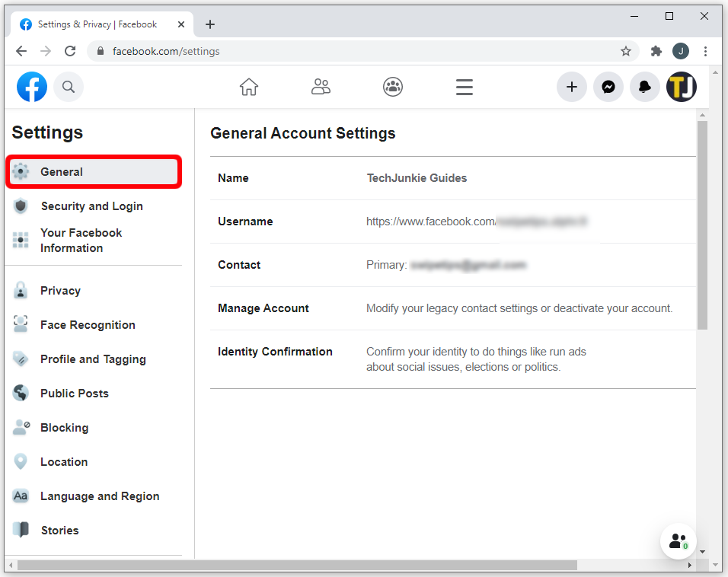Open Language and Region settings
This screenshot has height=577, width=728.
coord(99,496)
